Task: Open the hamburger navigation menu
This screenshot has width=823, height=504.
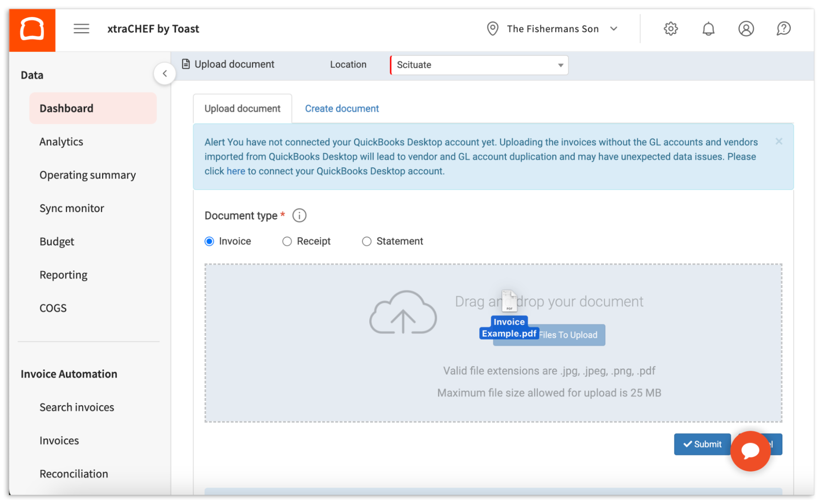Action: click(x=81, y=29)
